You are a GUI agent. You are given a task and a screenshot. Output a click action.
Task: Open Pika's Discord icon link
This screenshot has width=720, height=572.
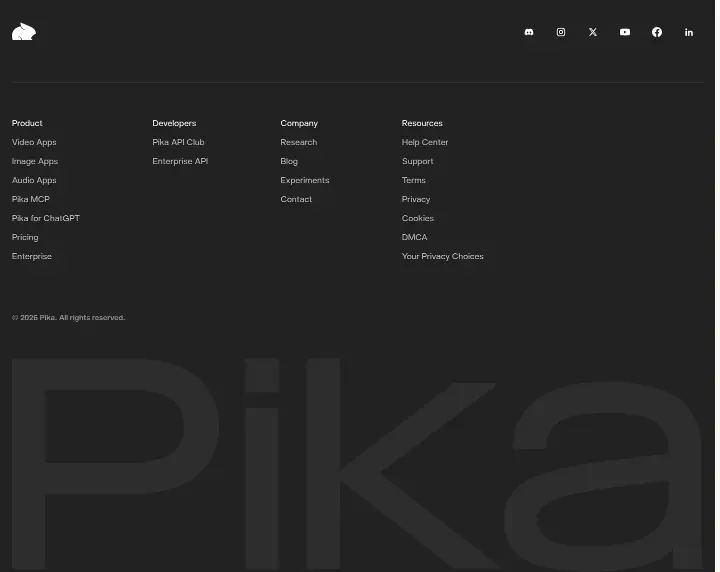pos(529,32)
